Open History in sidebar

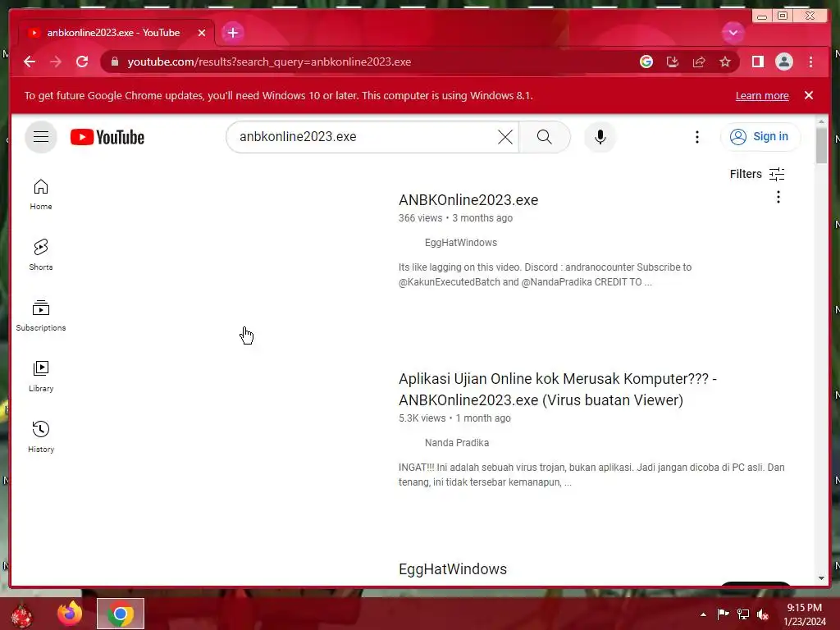tap(41, 437)
